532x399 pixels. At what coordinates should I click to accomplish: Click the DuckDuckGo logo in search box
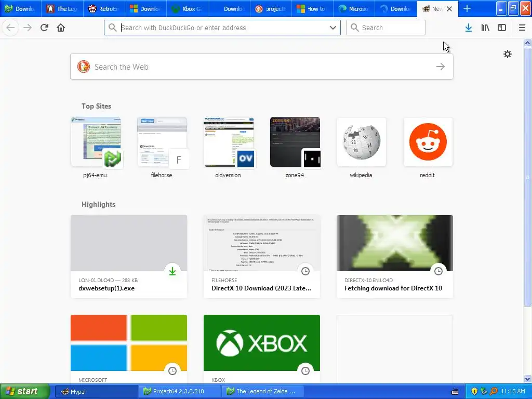(84, 66)
